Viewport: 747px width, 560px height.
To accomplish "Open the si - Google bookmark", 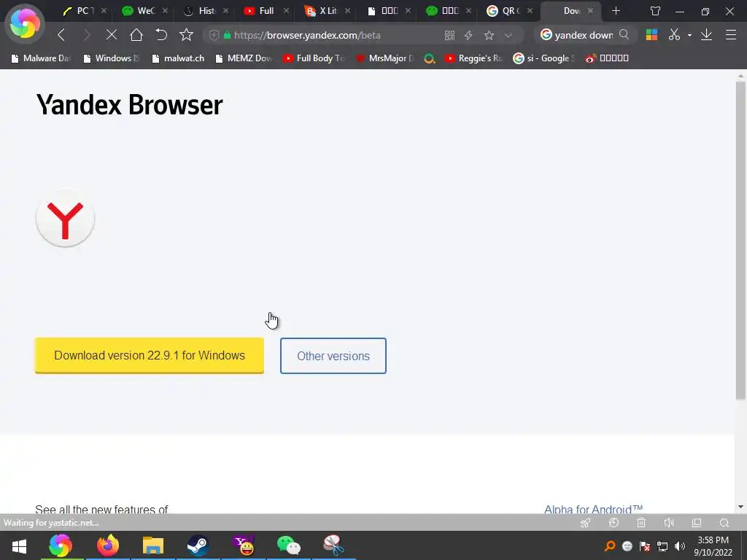I will click(543, 58).
